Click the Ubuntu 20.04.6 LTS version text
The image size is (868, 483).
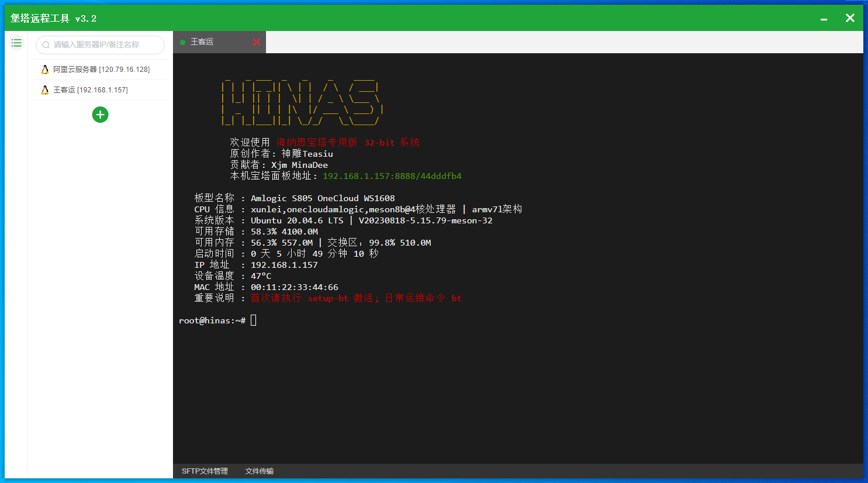tap(297, 220)
